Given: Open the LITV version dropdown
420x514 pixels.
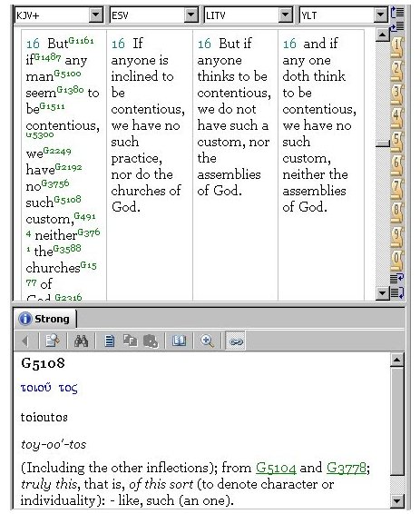Looking at the screenshot, I should click(286, 15).
